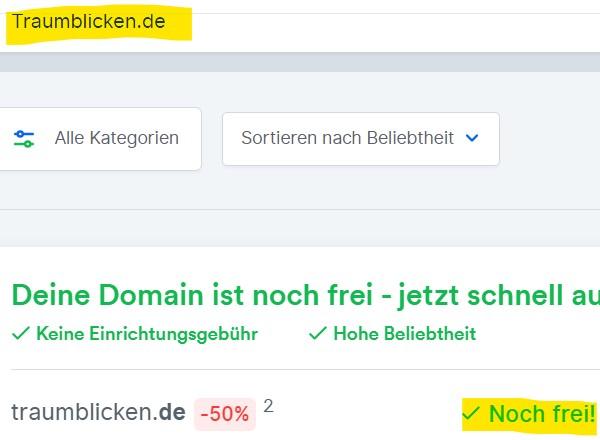
Task: Expand the Sortieren nach Beliebtheit dropdown
Action: [x=360, y=139]
